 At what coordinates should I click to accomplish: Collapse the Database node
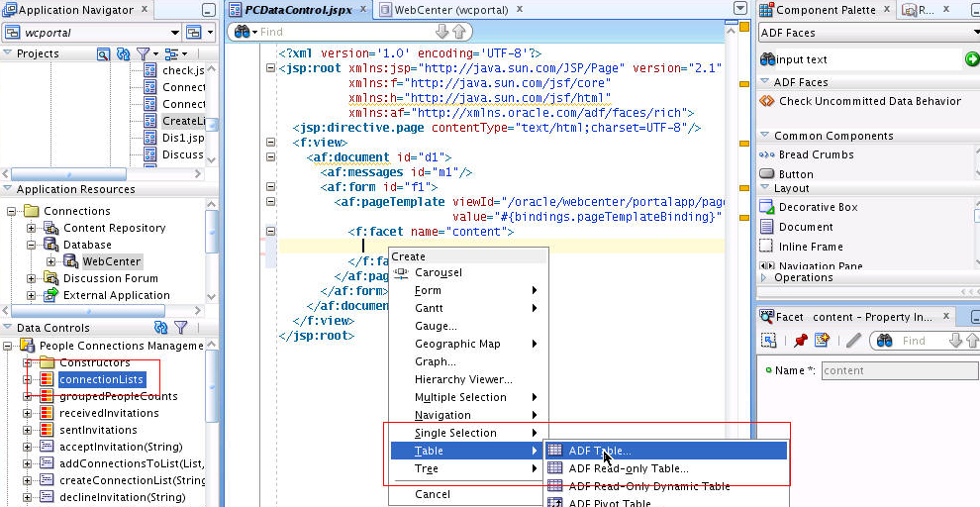[32, 245]
